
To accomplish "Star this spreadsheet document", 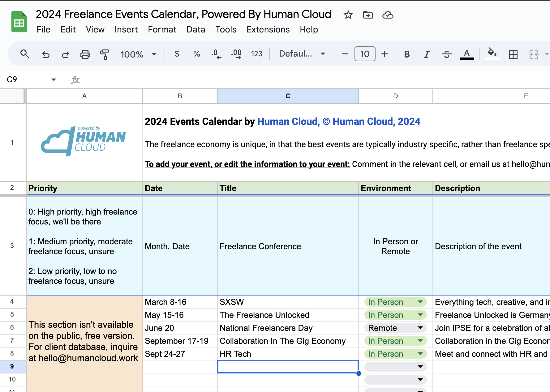I will point(348,15).
